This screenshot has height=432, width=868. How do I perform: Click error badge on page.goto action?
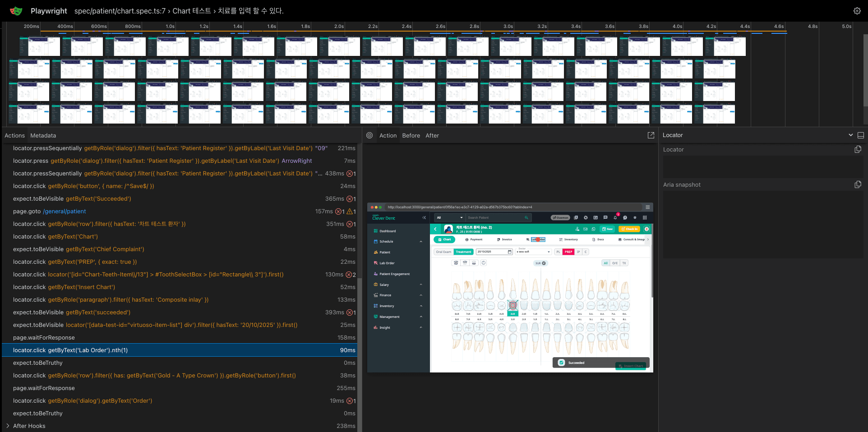(x=338, y=211)
